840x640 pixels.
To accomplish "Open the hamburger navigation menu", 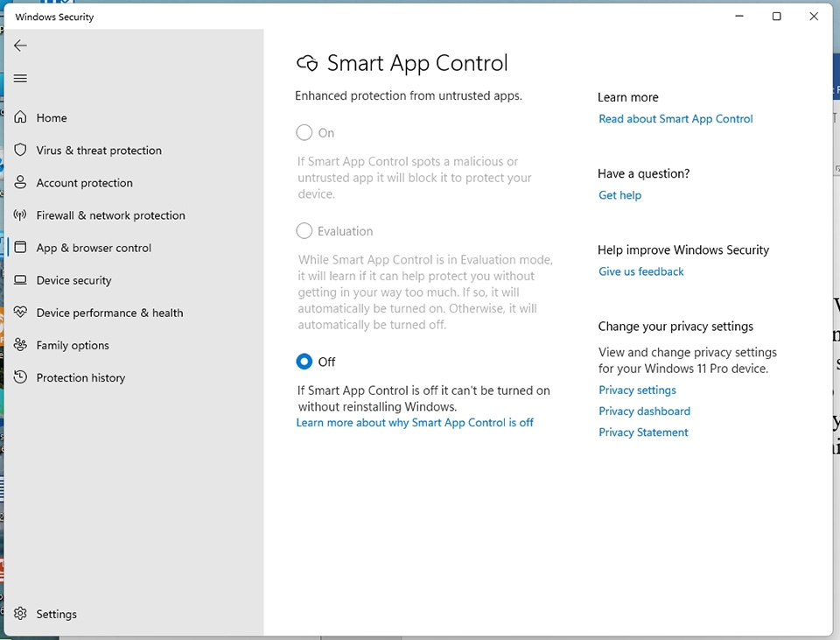I will click(x=20, y=79).
